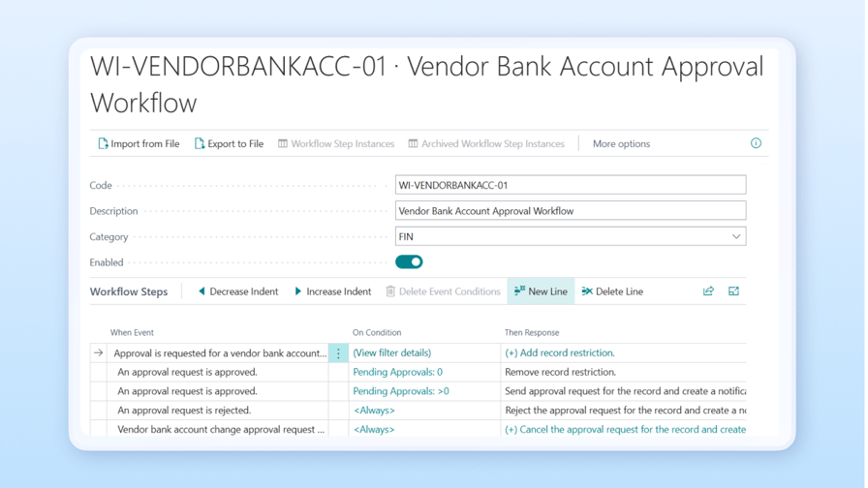Viewport: 868px width, 488px height.
Task: Click the Import from File icon
Action: [x=103, y=144]
